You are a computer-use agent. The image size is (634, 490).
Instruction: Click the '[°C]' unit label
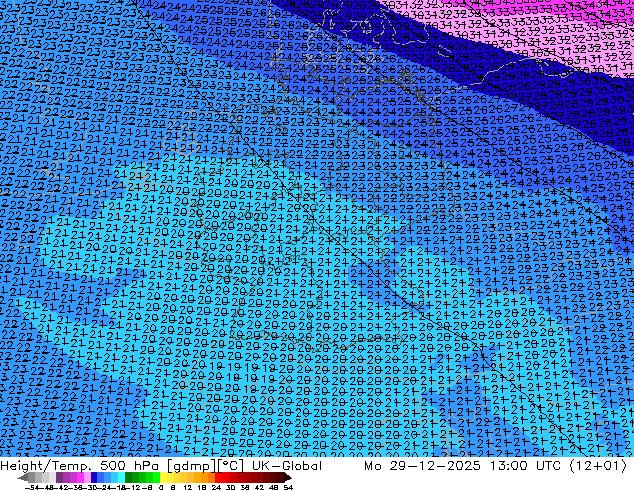(230, 466)
